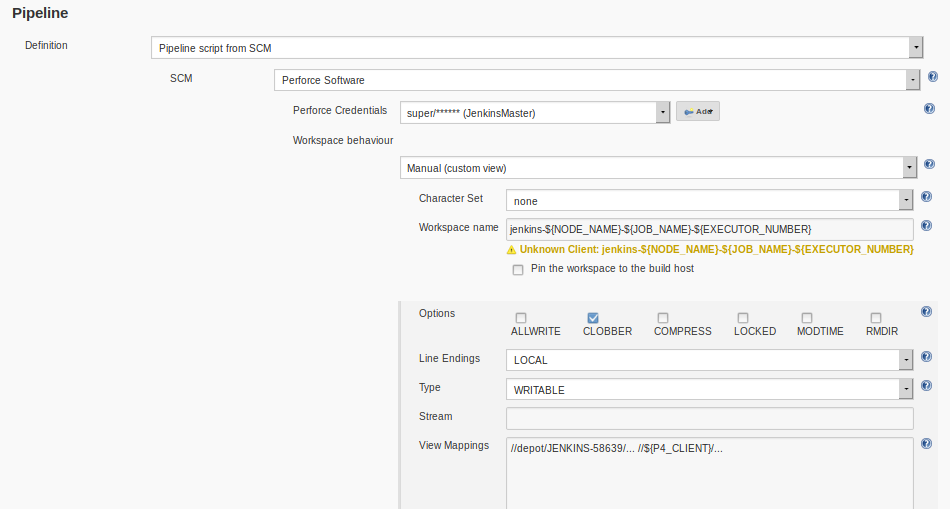Viewport: 950px width, 509px height.
Task: Click the Add credentials button
Action: [698, 112]
